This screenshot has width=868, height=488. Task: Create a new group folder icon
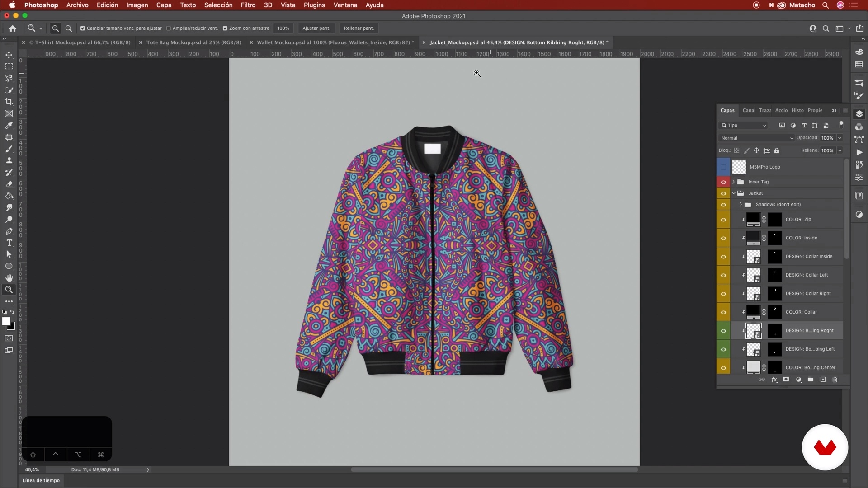(x=811, y=380)
